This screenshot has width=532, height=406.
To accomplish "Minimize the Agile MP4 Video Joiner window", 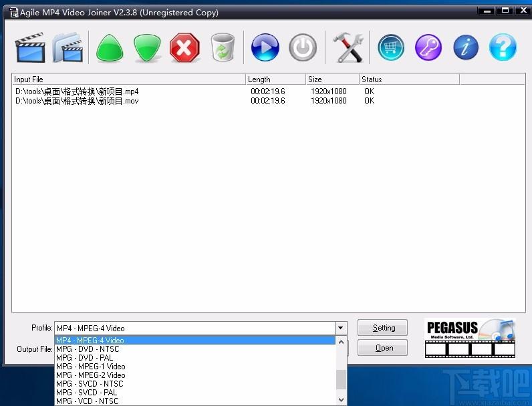I will pyautogui.click(x=487, y=11).
